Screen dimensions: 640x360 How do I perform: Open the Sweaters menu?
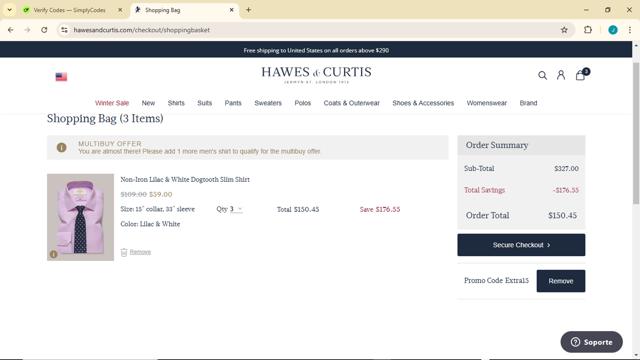coord(268,103)
